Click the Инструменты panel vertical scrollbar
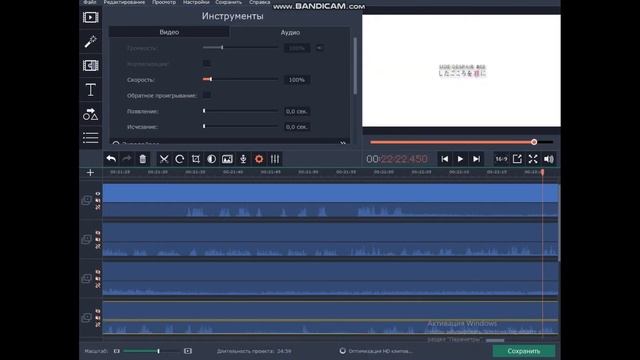Viewport: 640px width, 360px height. (x=355, y=65)
